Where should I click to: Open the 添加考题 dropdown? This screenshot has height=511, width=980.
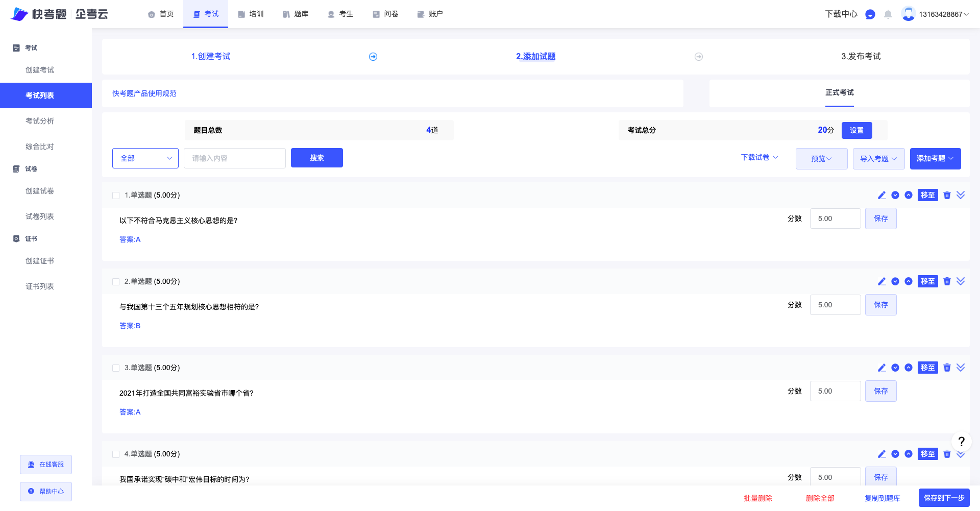(935, 159)
